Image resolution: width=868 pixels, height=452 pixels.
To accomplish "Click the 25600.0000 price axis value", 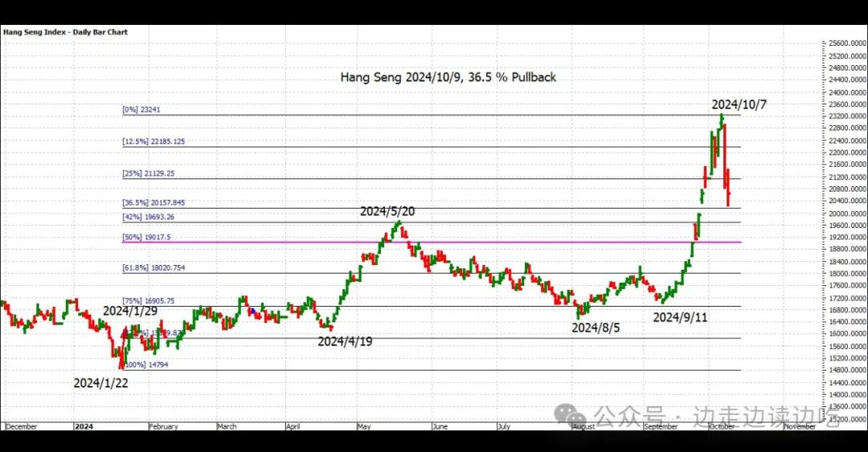I will pyautogui.click(x=848, y=43).
